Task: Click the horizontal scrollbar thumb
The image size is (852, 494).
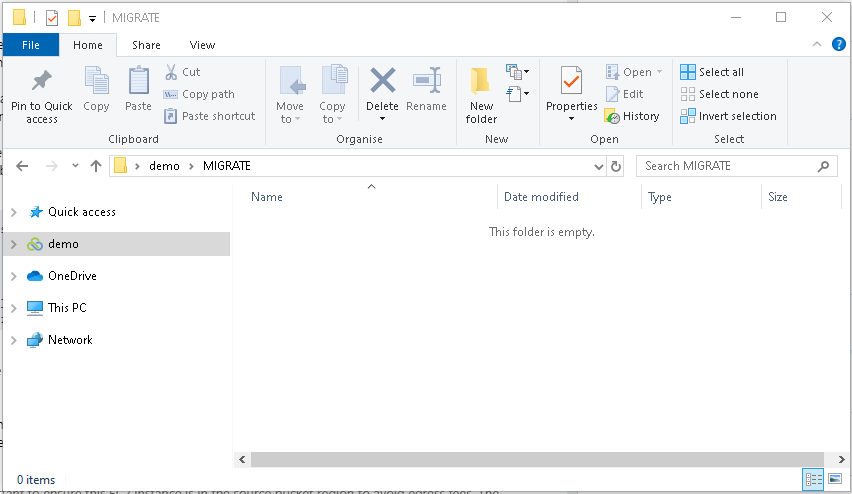Action: click(537, 460)
